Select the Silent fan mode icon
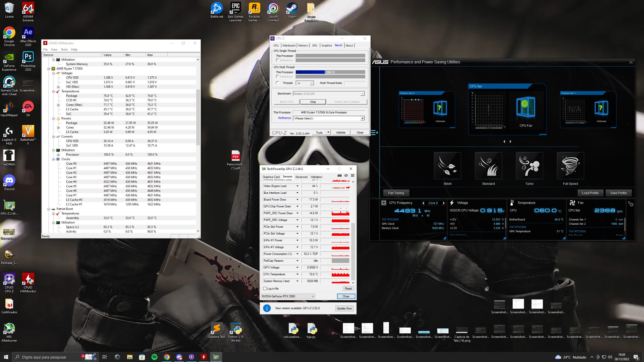 pyautogui.click(x=447, y=166)
